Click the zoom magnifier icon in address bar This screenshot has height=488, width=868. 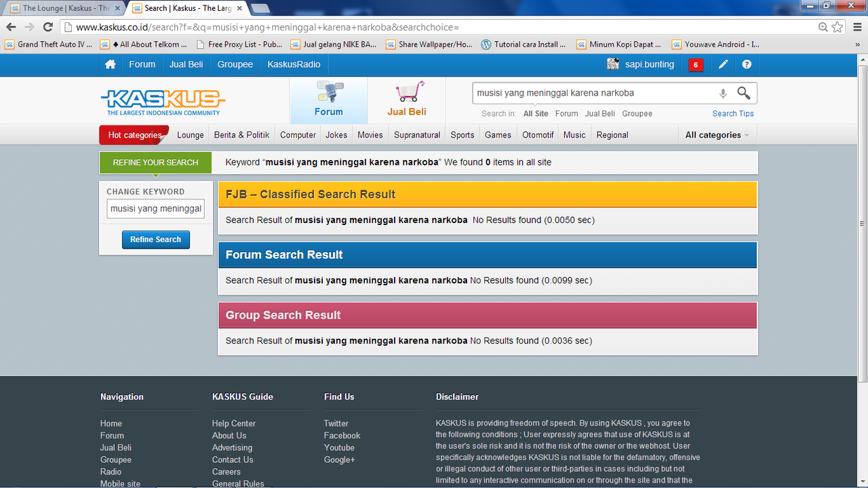click(823, 27)
